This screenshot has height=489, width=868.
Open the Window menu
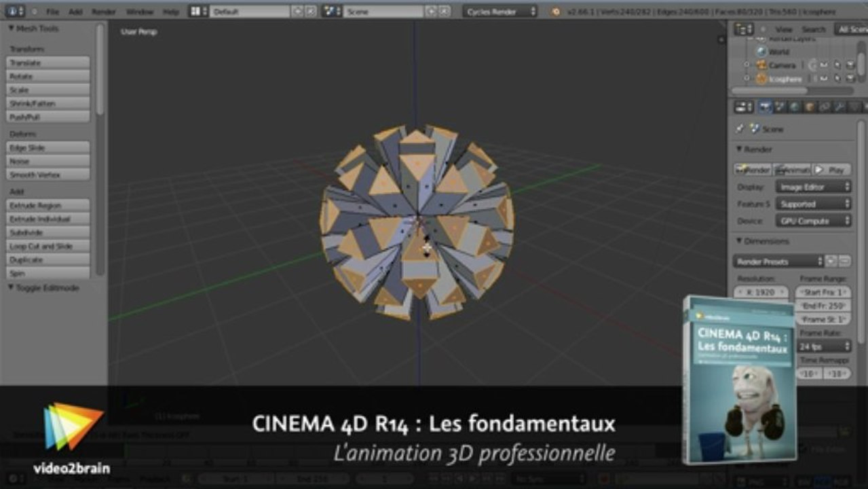point(140,12)
